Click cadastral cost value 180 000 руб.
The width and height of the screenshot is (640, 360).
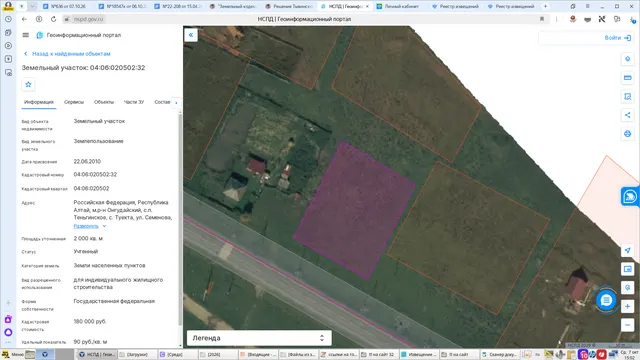pos(90,322)
